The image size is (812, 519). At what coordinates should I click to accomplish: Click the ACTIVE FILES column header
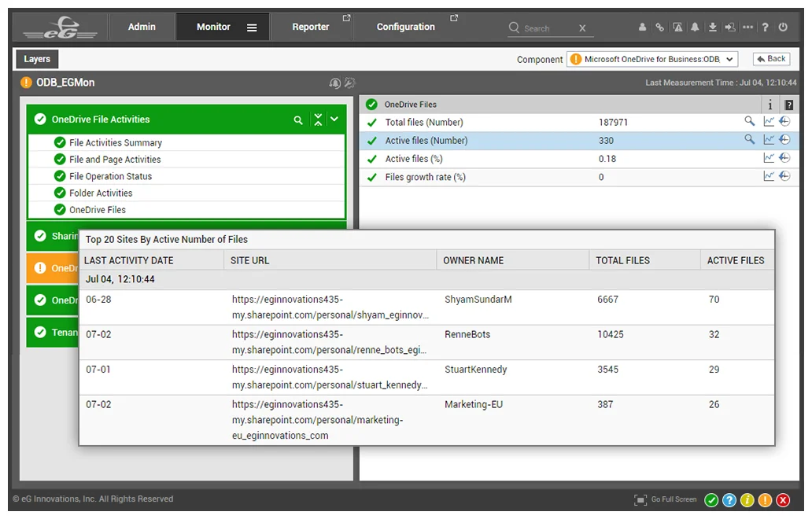pos(736,260)
